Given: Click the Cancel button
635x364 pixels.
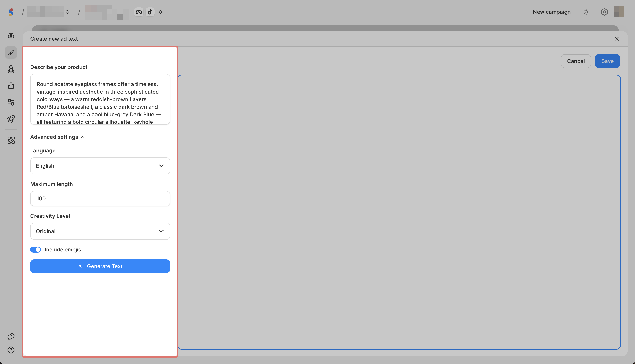Looking at the screenshot, I should click(576, 61).
